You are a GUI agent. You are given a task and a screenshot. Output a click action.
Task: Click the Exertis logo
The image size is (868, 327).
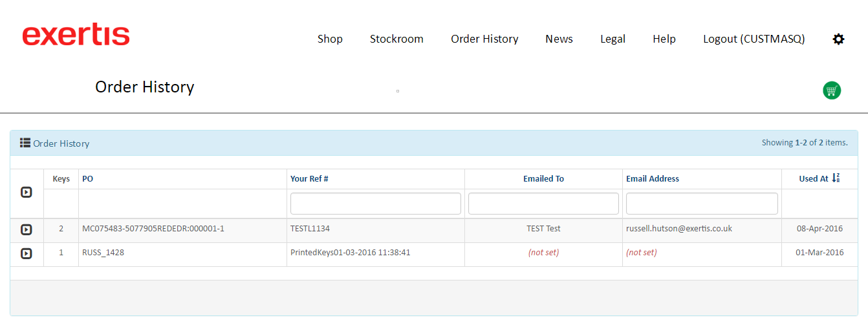click(x=76, y=35)
